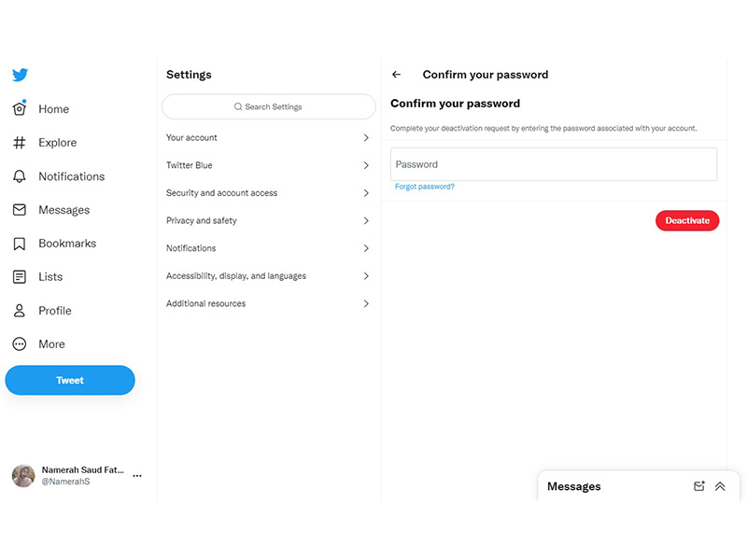The image size is (747, 560).
Task: Open Accessibility, display, and languages settings
Action: point(268,275)
